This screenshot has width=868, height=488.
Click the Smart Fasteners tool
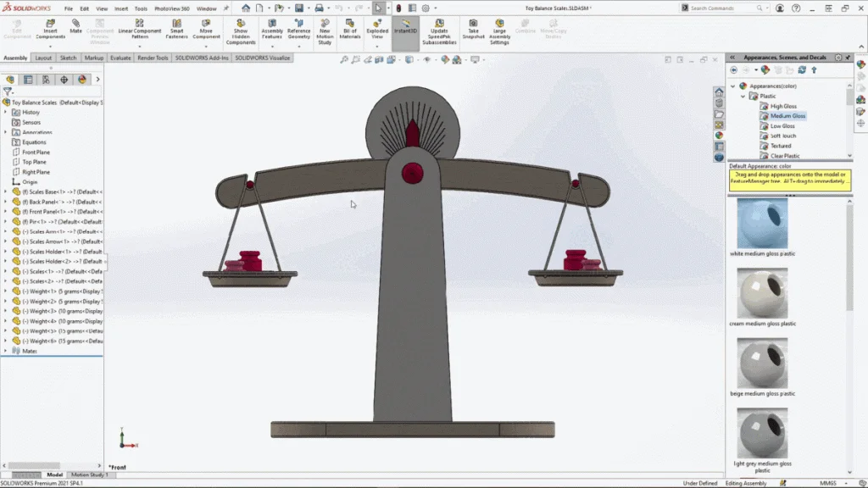[176, 29]
